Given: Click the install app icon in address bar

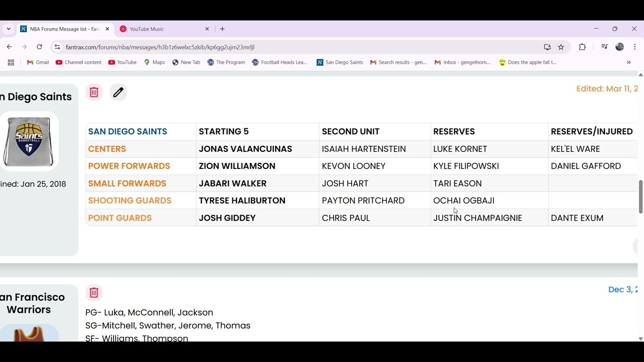Looking at the screenshot, I should point(547,47).
